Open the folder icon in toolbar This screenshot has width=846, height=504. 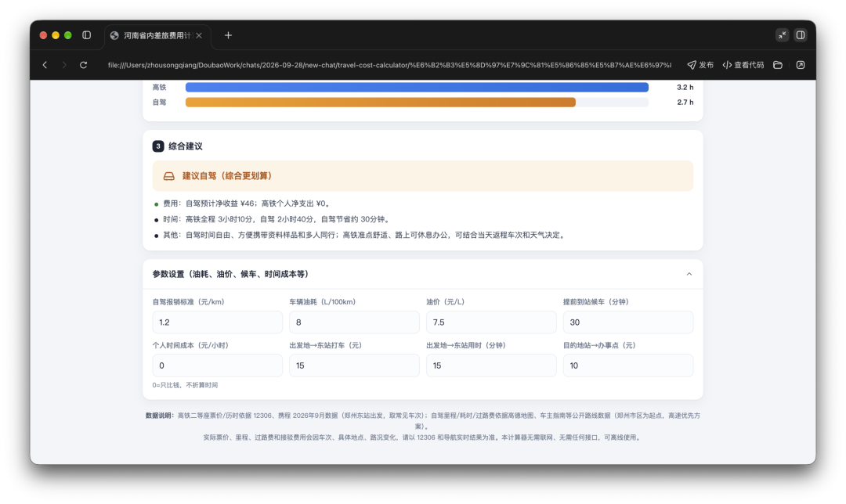click(x=778, y=65)
